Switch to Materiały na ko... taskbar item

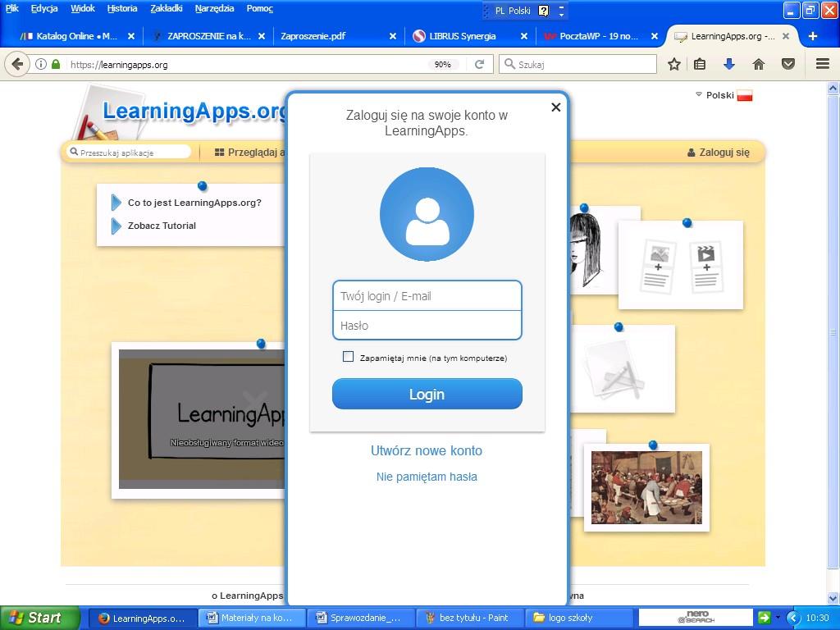click(252, 618)
